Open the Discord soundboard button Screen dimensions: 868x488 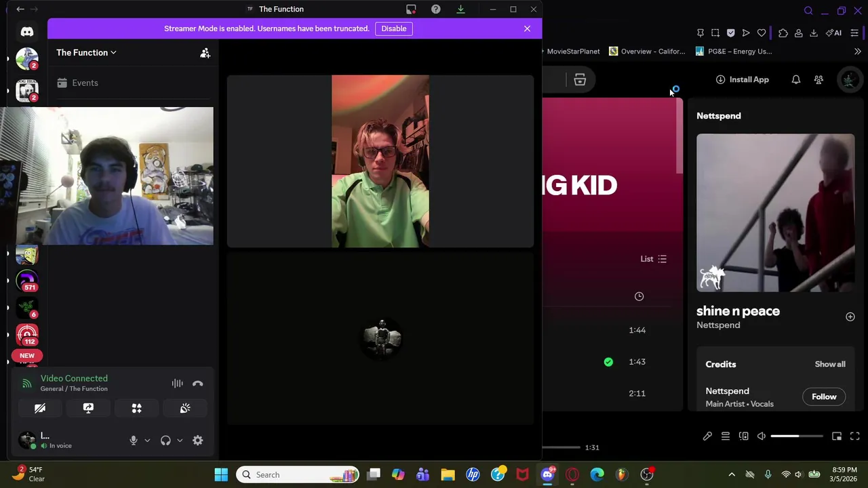185,408
